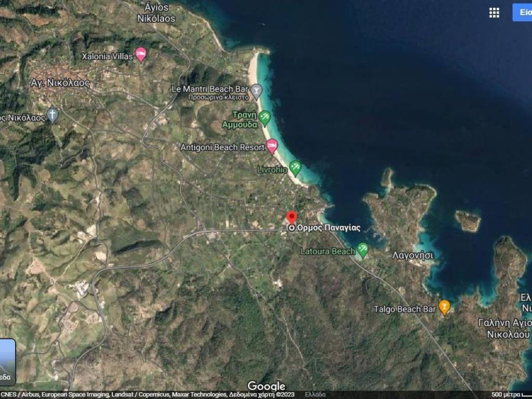Screen dimensions: 532x399
Task: Select the Talgo Beach Bar orange pin
Action: pyautogui.click(x=444, y=307)
